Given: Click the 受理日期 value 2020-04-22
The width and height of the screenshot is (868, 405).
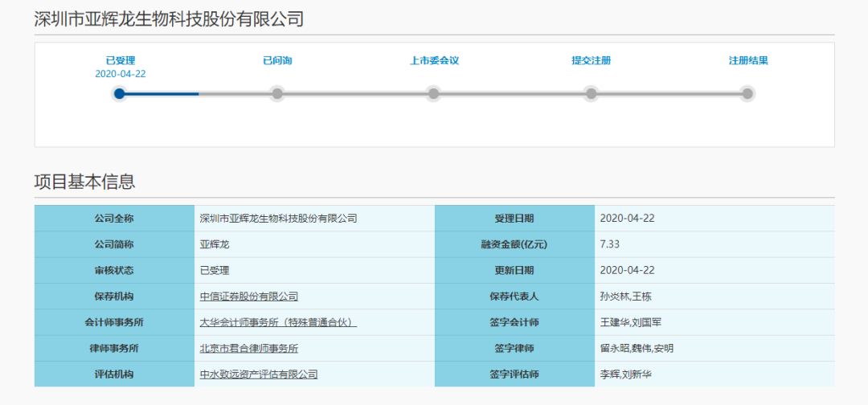Looking at the screenshot, I should coord(627,219).
